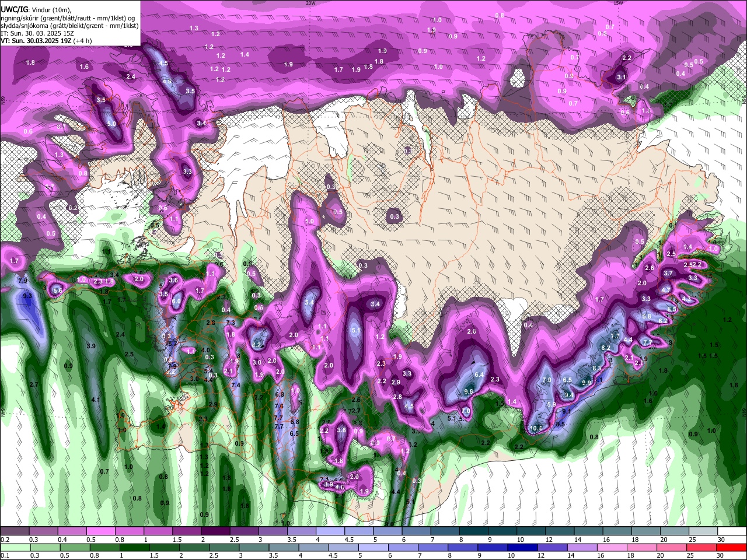Viewport: 747px width, 560px height.
Task: Click the 4.1 rain value on the map
Action: [96, 400]
